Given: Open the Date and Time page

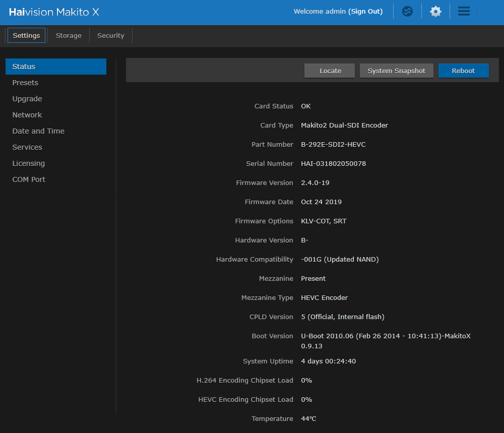Looking at the screenshot, I should pyautogui.click(x=38, y=131).
